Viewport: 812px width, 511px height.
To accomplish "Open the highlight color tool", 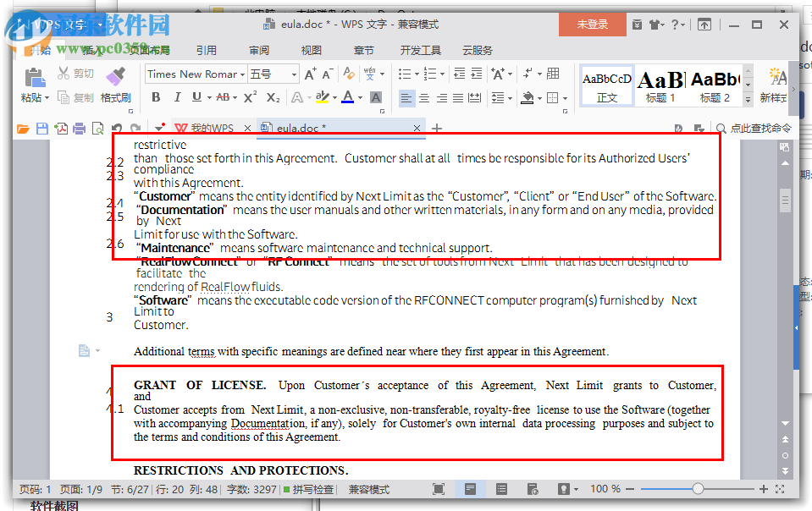I will 323,96.
